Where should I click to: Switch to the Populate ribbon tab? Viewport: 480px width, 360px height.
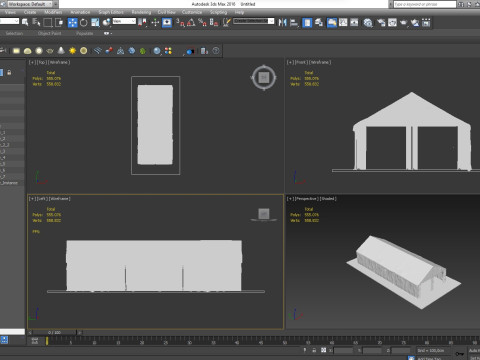(85, 33)
